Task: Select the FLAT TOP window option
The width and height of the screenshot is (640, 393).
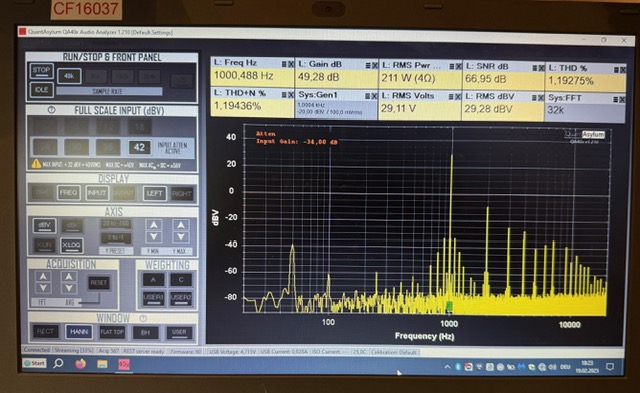Action: (112, 332)
